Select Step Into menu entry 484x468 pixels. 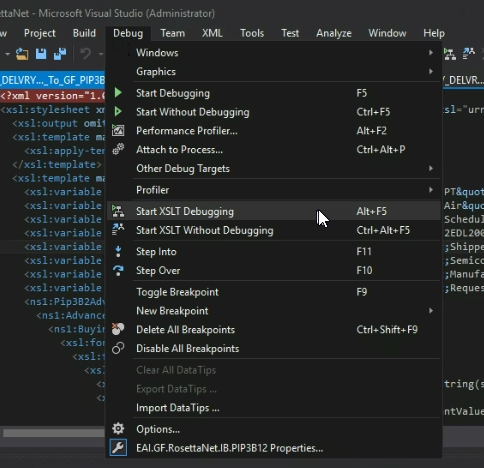point(274,251)
